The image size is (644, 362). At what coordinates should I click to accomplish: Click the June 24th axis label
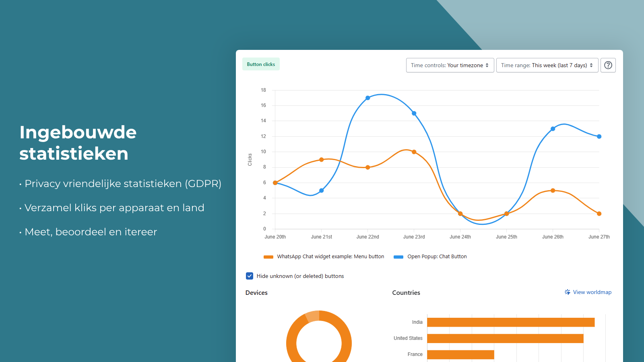tap(460, 237)
